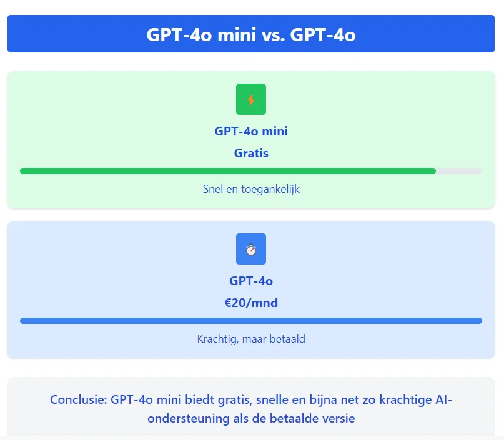
Task: Click the 'Gratis' price label
Action: pos(250,153)
